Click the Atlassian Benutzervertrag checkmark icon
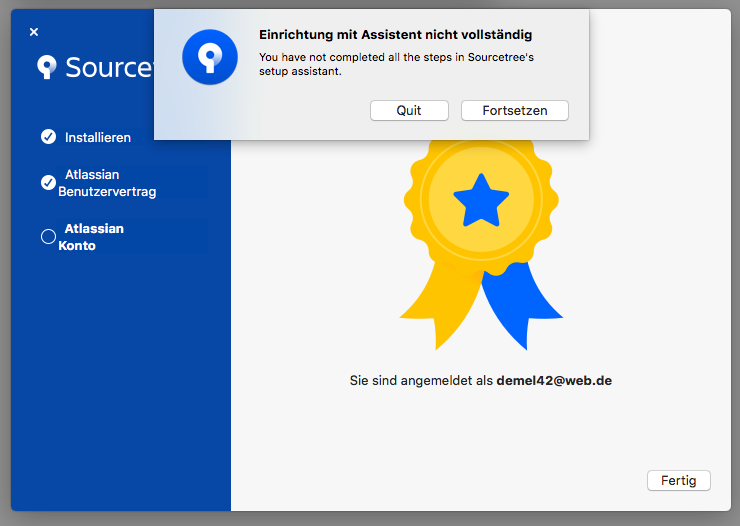The width and height of the screenshot is (740, 526). click(x=48, y=183)
